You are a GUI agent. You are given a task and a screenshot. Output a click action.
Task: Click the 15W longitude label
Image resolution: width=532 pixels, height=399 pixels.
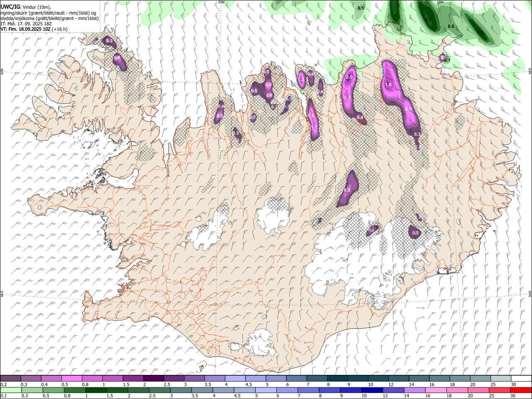(441, 2)
